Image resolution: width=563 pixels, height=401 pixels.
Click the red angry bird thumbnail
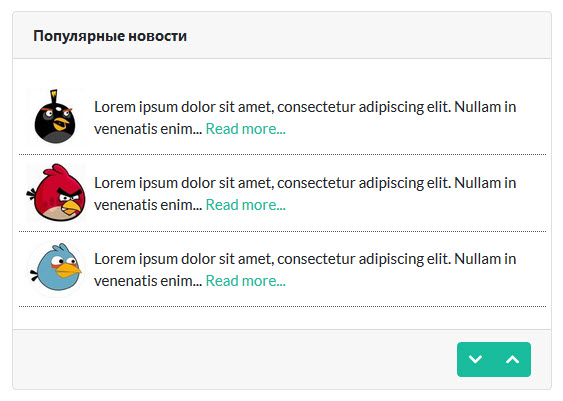pyautogui.click(x=56, y=192)
